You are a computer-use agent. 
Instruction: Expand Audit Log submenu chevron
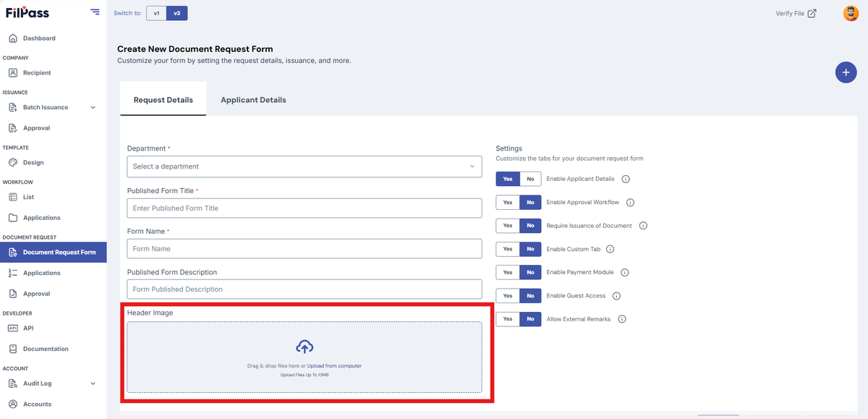click(x=93, y=384)
